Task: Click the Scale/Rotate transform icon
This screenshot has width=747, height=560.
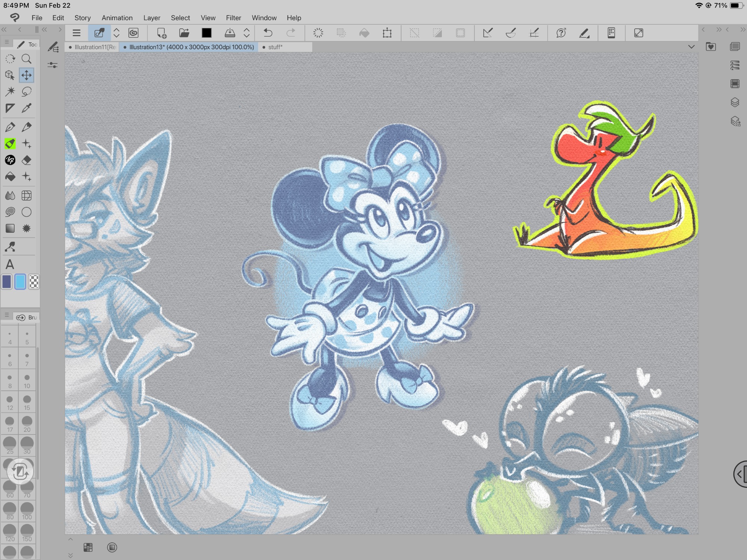Action: [x=387, y=33]
